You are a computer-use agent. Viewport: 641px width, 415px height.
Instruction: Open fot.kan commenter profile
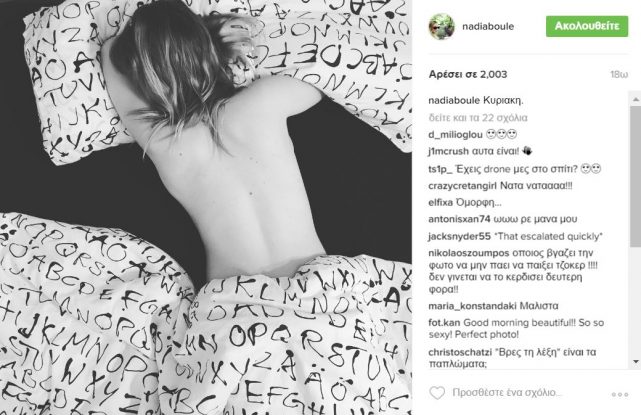(x=444, y=323)
